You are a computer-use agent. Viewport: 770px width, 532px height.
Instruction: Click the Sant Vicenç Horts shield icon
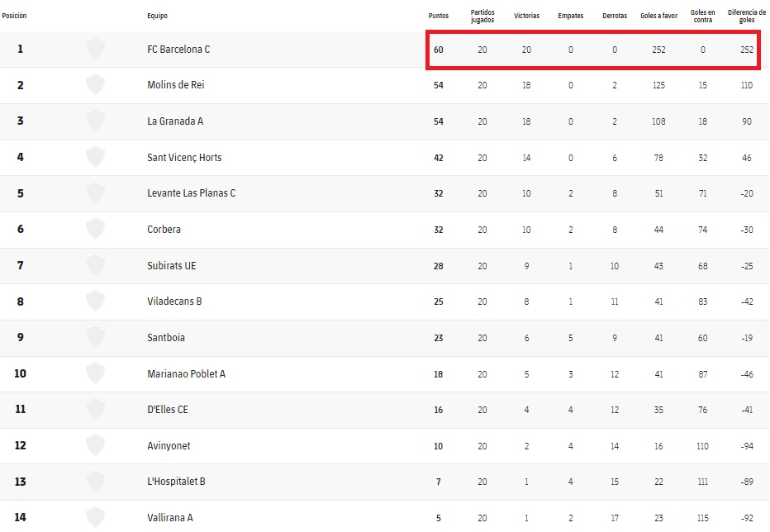pyautogui.click(x=96, y=158)
